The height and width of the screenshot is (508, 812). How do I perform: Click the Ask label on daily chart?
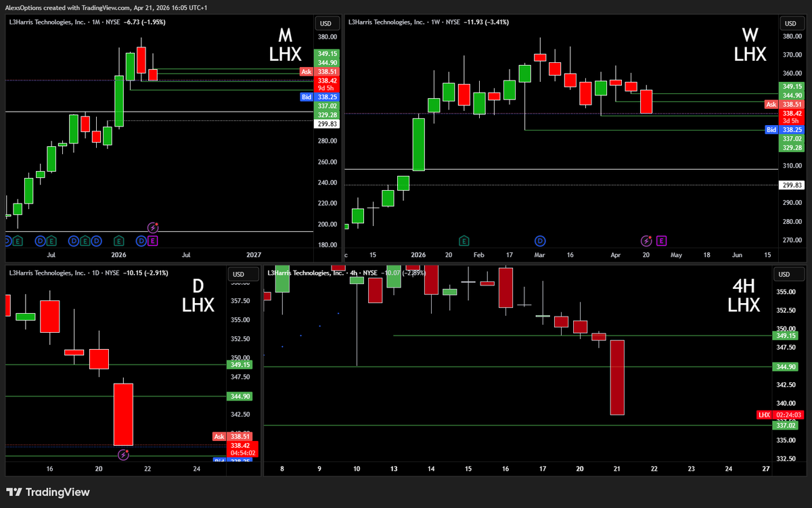point(219,437)
